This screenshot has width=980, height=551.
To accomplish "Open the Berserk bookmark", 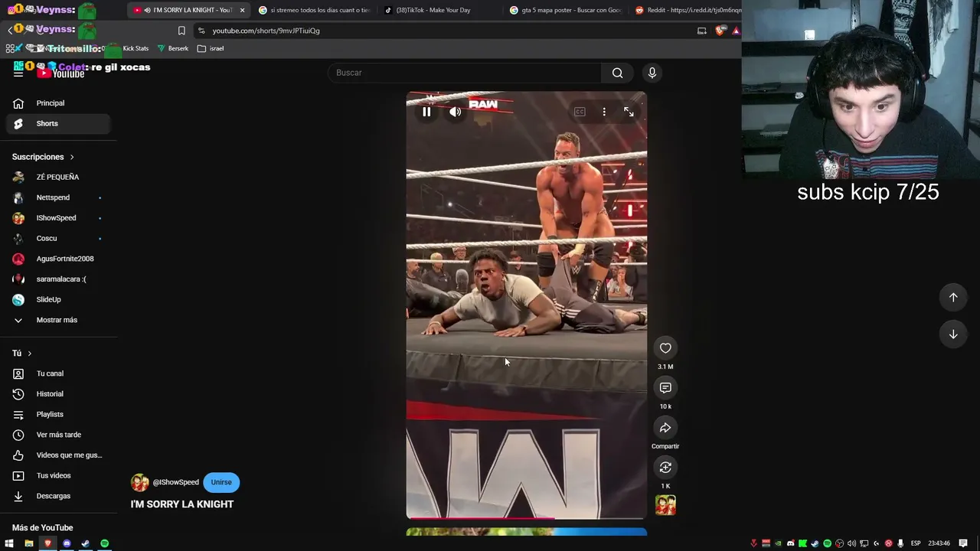I will pyautogui.click(x=172, y=48).
